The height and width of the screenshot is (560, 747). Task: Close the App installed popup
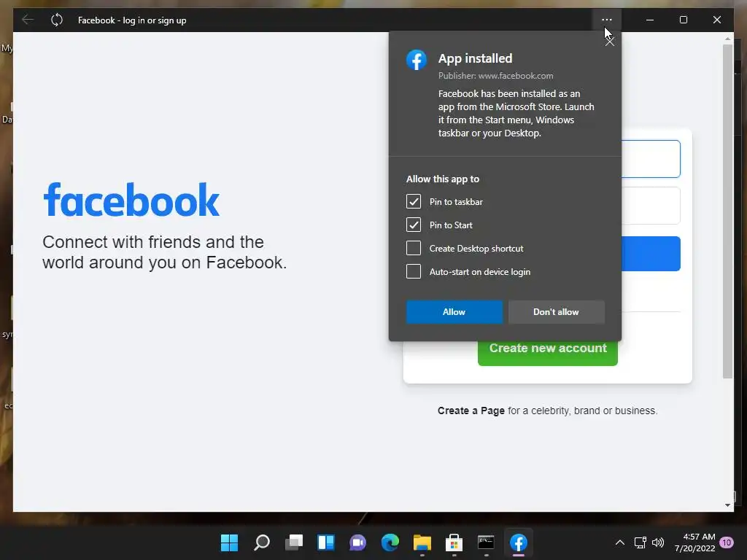(610, 42)
